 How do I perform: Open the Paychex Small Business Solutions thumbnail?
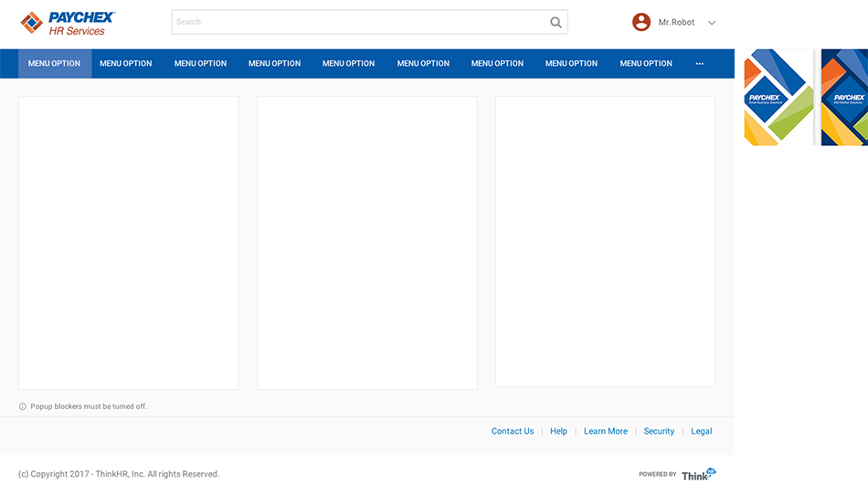(x=778, y=98)
